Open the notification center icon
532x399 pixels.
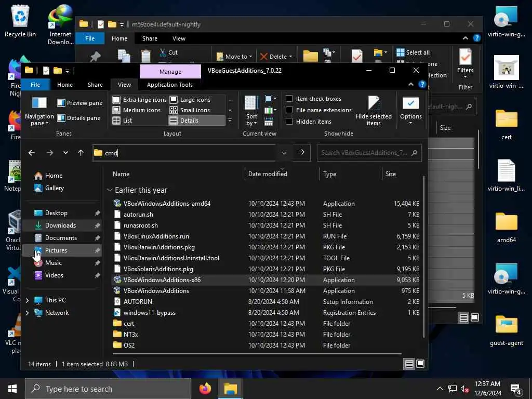coord(515,389)
